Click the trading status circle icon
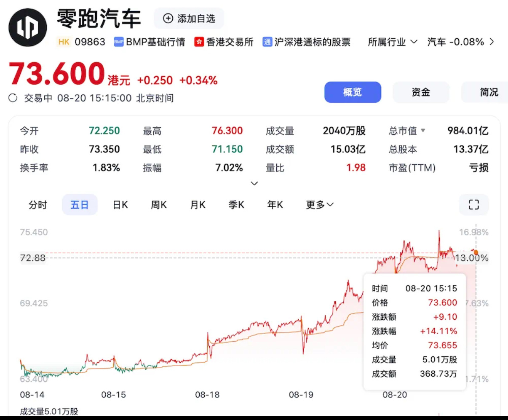Image resolution: width=508 pixels, height=420 pixels. [x=13, y=98]
